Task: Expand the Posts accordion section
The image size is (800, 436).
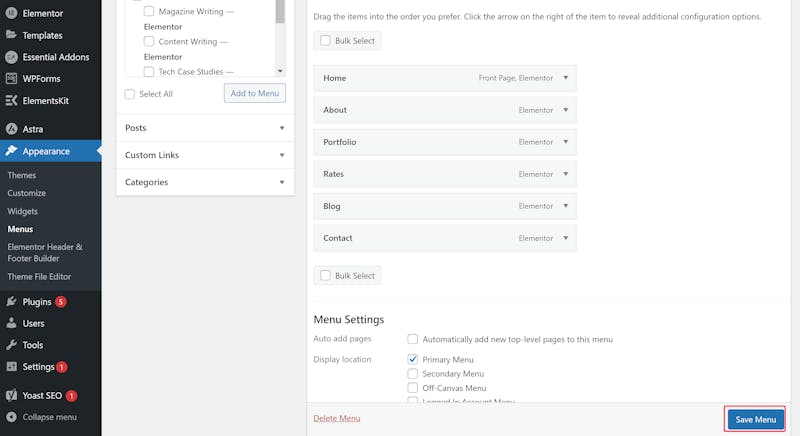Action: (x=205, y=128)
